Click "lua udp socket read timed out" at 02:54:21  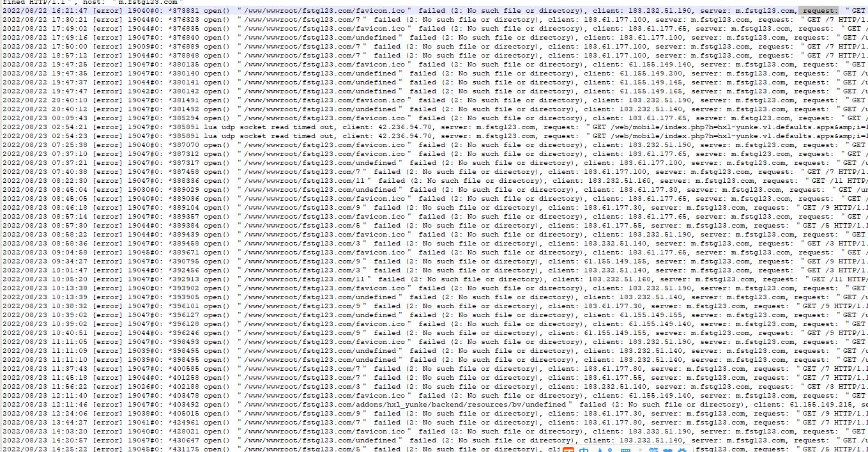pyautogui.click(x=270, y=127)
